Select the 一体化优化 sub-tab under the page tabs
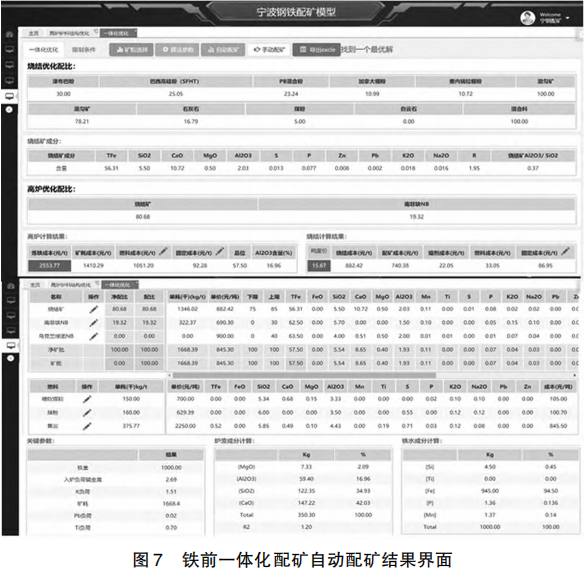Viewport: 585px width, 577px height. point(44,50)
